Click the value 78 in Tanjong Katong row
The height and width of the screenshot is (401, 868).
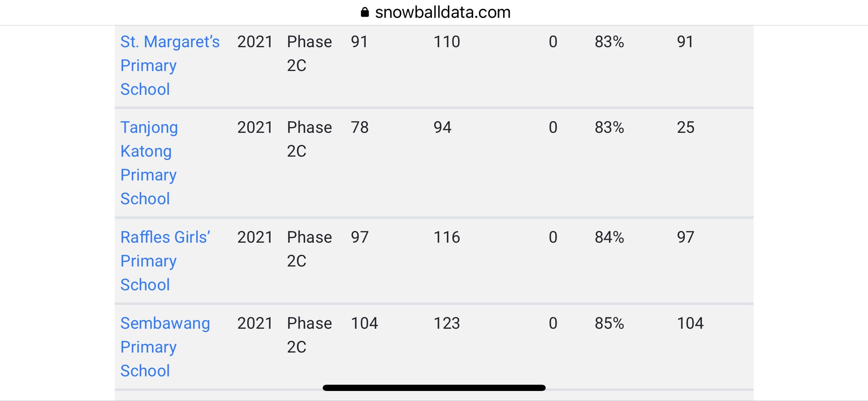pos(359,127)
